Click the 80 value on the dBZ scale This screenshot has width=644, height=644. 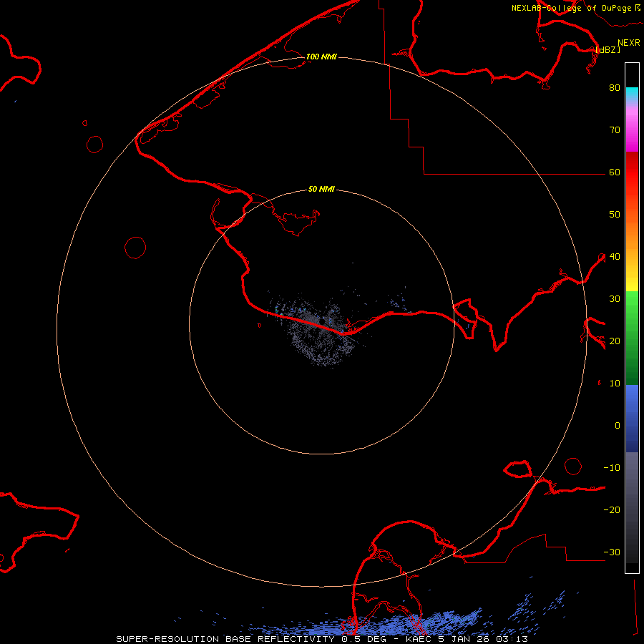(x=615, y=87)
